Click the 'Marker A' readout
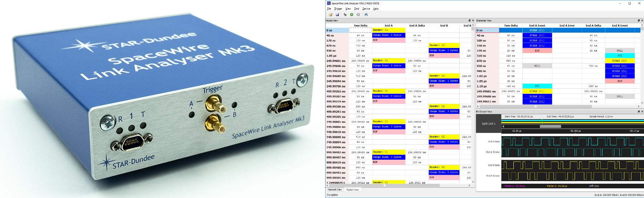The width and height of the screenshot is (644, 198). tap(515, 186)
